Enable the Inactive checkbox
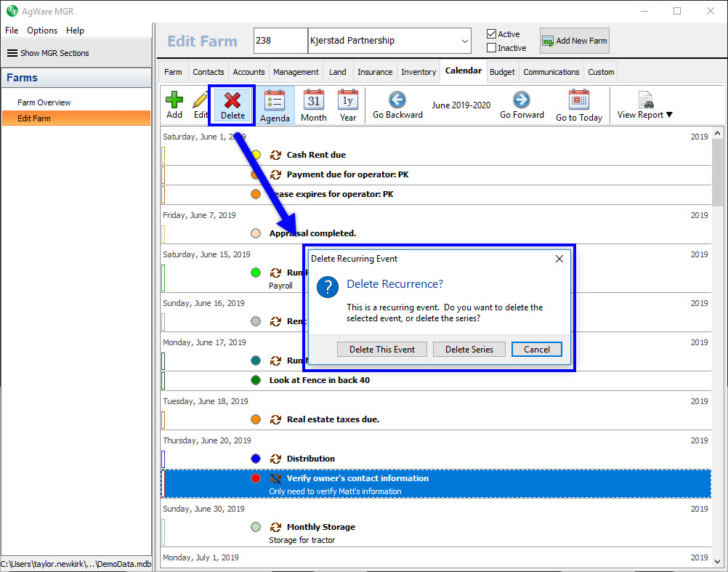728x572 pixels. coord(492,48)
